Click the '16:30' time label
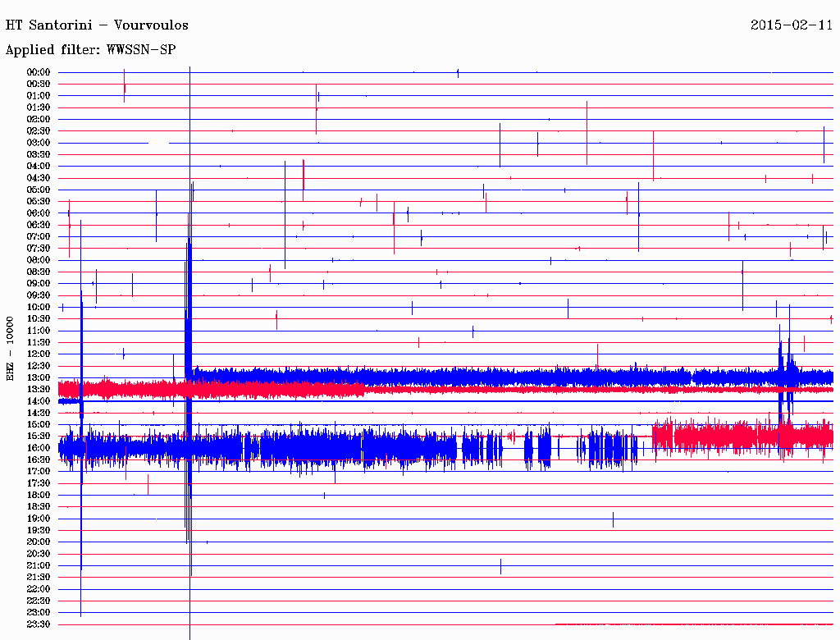This screenshot has width=840, height=640. (x=39, y=460)
